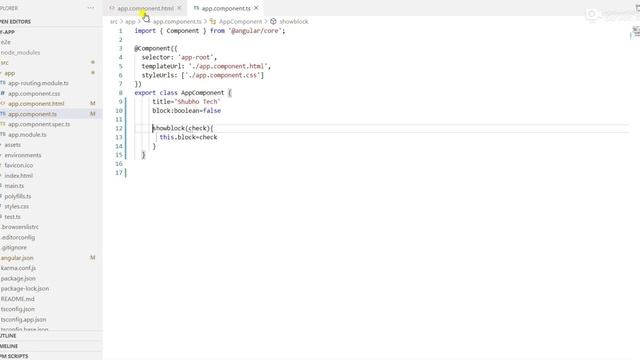Screen dimensions: 640x360
Task: Open README.md file
Action: [x=18, y=299]
